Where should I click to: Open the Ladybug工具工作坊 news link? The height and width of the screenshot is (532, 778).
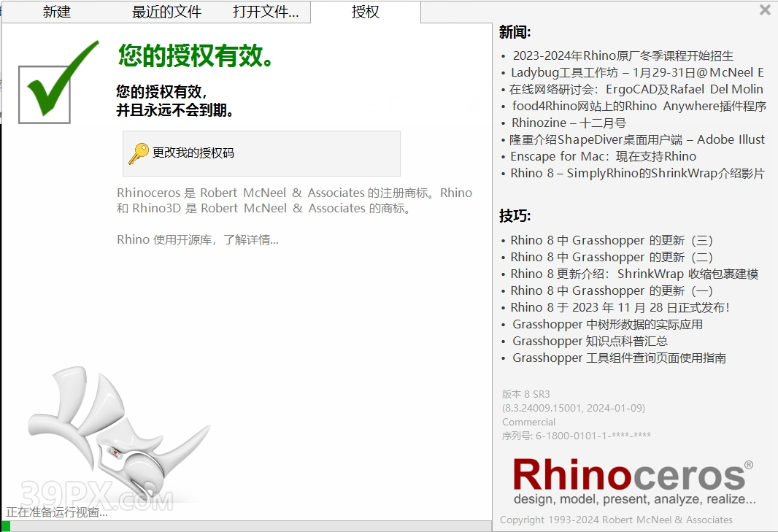[x=637, y=72]
